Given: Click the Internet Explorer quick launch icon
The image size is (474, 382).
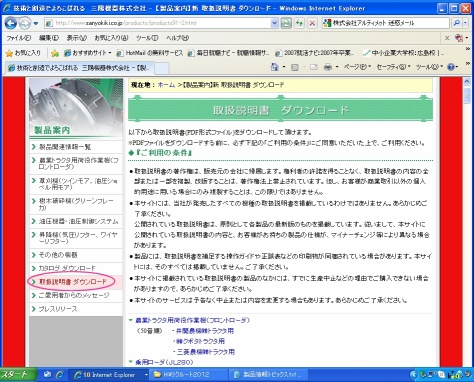Looking at the screenshot, I should click(x=60, y=375).
